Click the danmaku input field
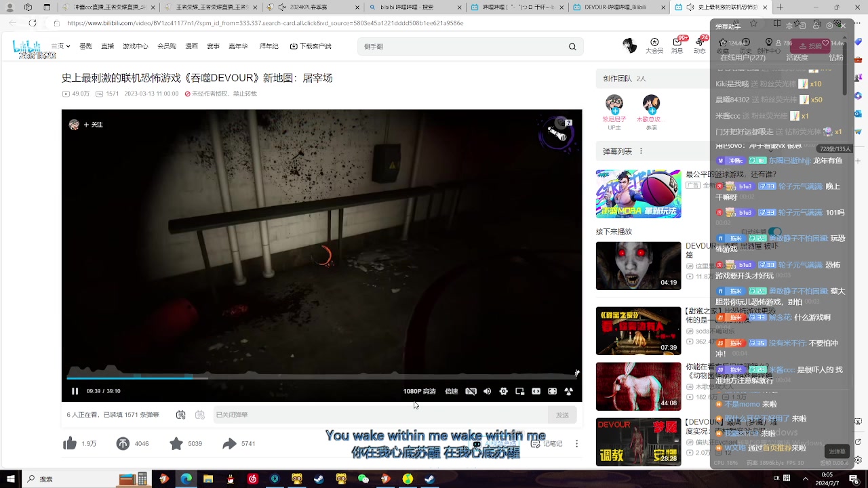The height and width of the screenshot is (488, 868). click(380, 415)
